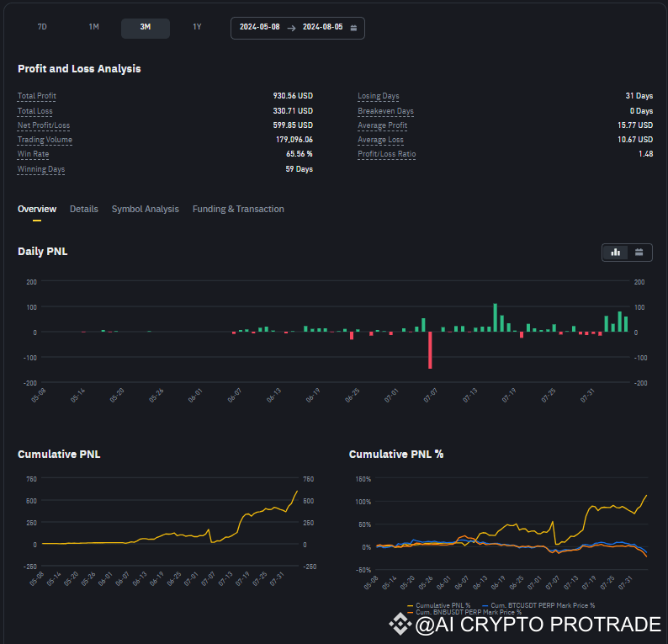
Task: Click the Win Rate label
Action: [x=33, y=154]
